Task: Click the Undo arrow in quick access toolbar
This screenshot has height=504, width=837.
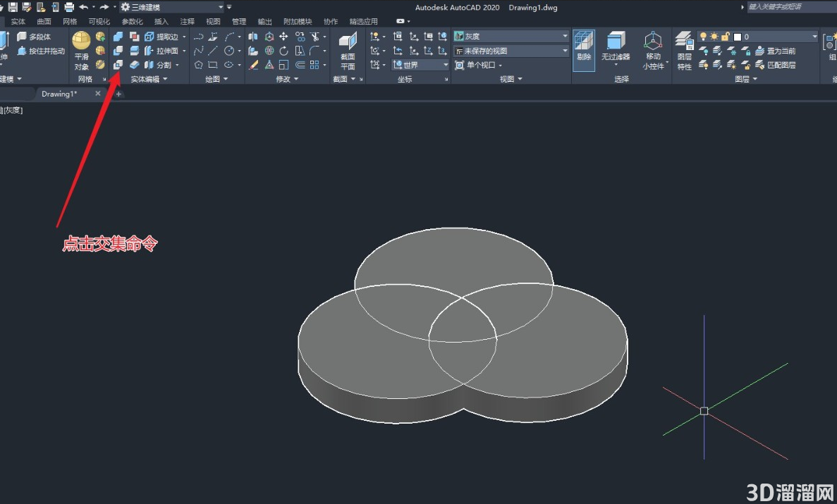Action: [x=84, y=7]
